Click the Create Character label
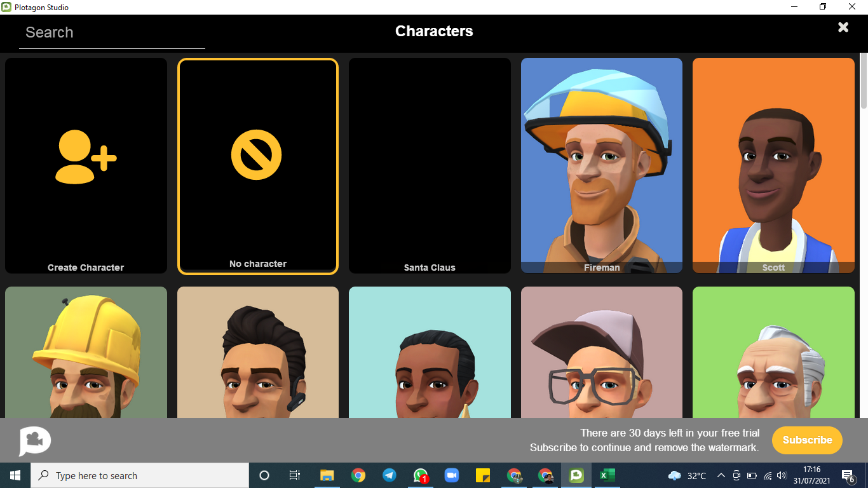Image resolution: width=868 pixels, height=488 pixels. [x=86, y=268]
